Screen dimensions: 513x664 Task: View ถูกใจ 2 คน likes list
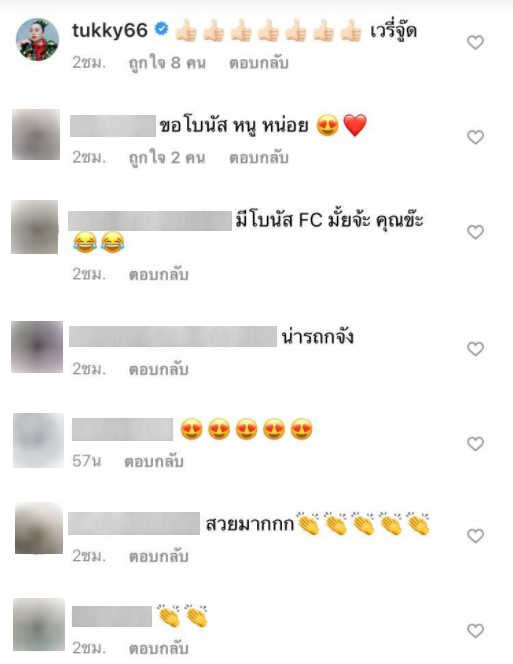(167, 158)
